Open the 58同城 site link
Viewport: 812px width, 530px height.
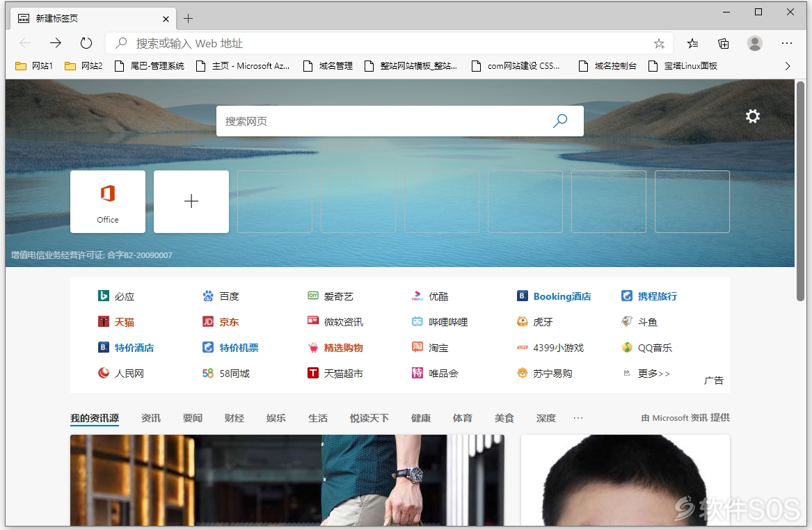pos(226,374)
